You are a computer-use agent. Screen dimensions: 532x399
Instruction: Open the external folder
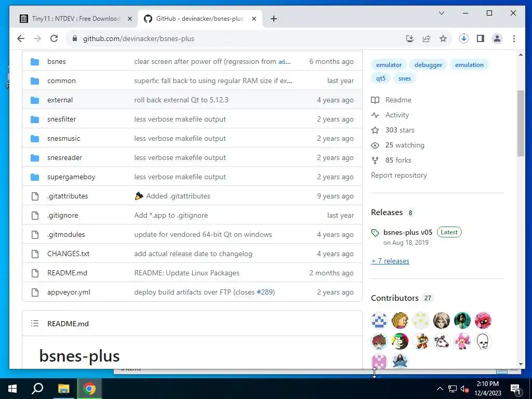(60, 100)
